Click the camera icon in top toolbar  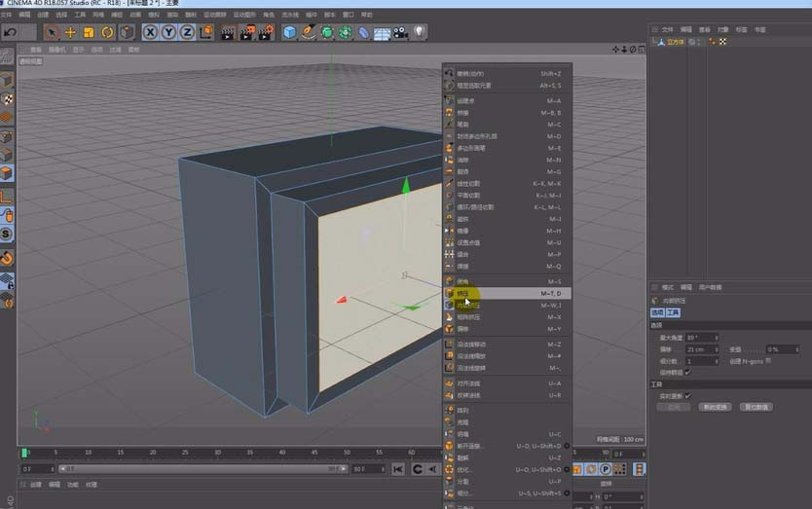(400, 32)
